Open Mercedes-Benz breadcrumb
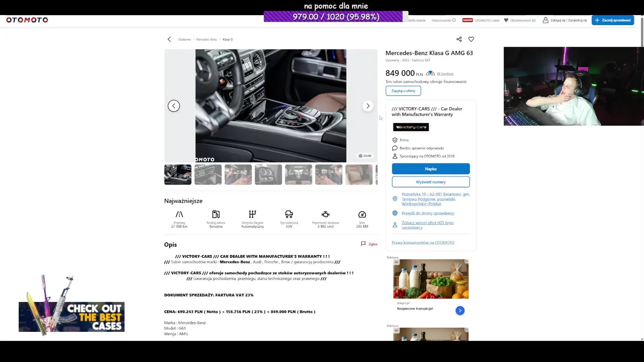Viewport: 644px width, 362px height. click(x=206, y=39)
